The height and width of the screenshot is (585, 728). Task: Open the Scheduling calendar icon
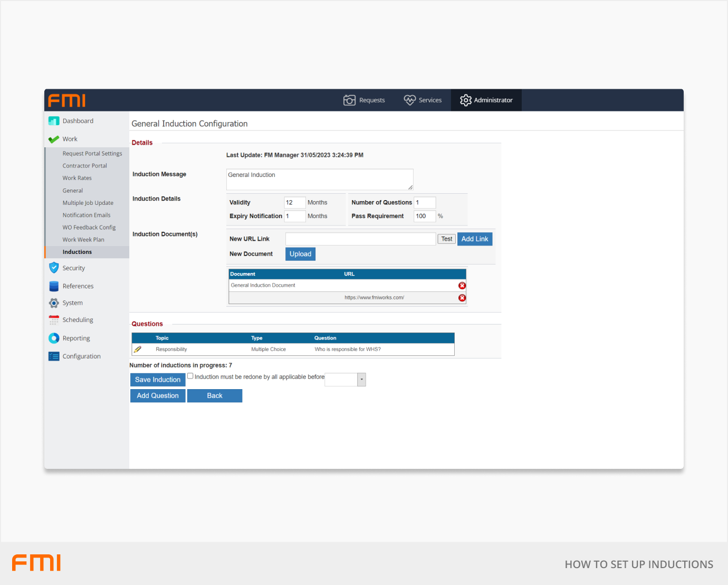coord(54,320)
